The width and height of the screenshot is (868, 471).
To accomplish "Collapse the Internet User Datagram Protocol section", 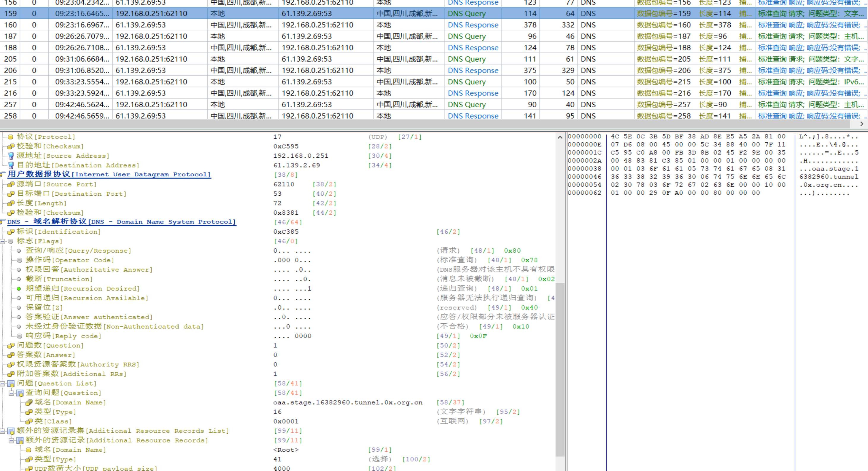I will (2, 174).
